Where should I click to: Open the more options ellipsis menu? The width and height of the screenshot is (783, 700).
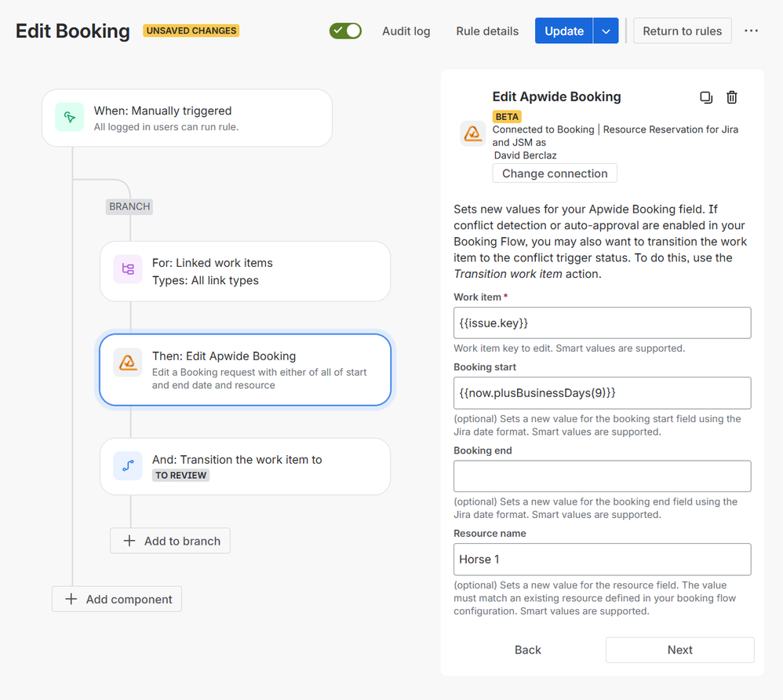(x=751, y=31)
